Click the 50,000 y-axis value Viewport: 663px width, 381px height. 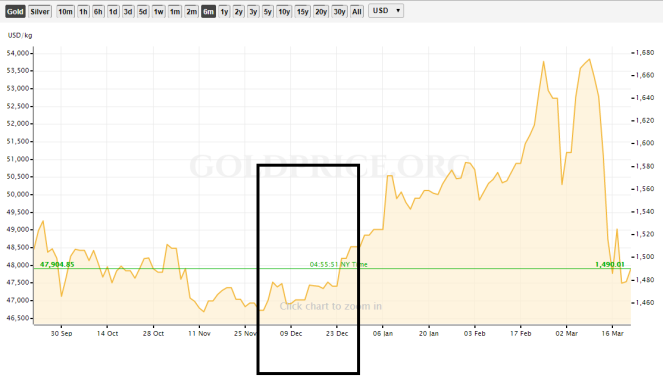(x=18, y=194)
